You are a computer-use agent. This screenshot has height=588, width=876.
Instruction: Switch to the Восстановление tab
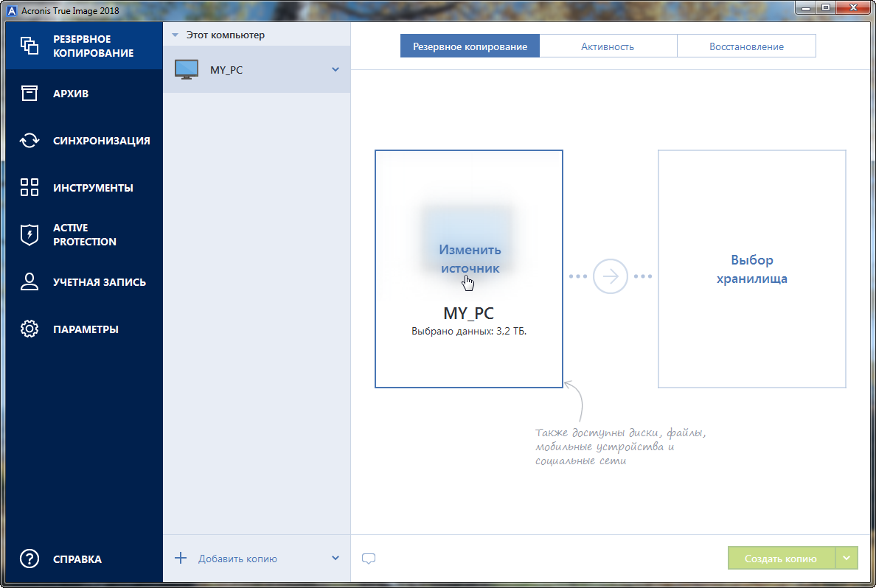click(746, 46)
